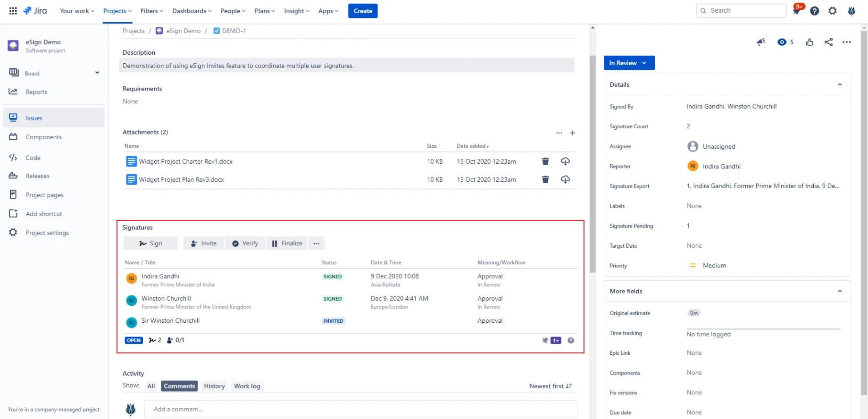Open the Help question mark icon
Image resolution: width=868 pixels, height=419 pixels.
pos(815,11)
